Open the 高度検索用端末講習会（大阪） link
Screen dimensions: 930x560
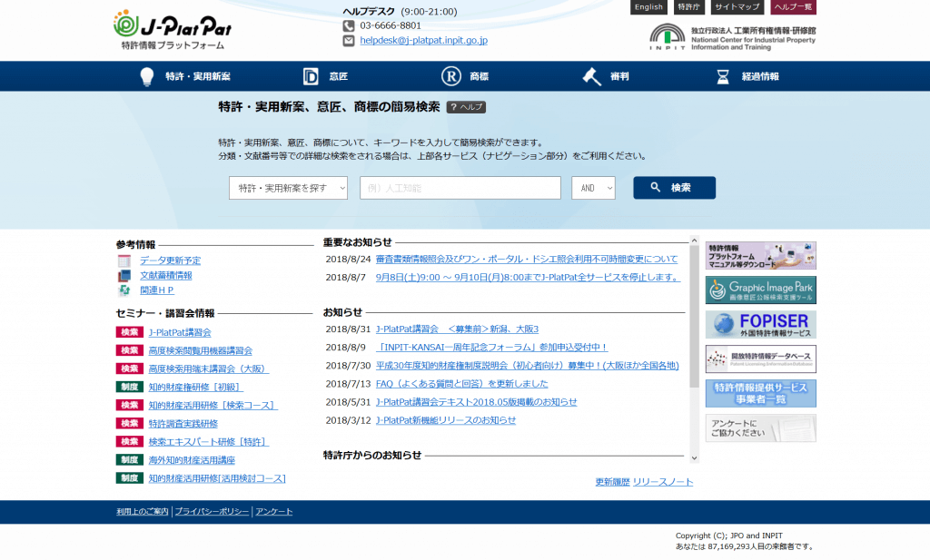[x=209, y=368]
